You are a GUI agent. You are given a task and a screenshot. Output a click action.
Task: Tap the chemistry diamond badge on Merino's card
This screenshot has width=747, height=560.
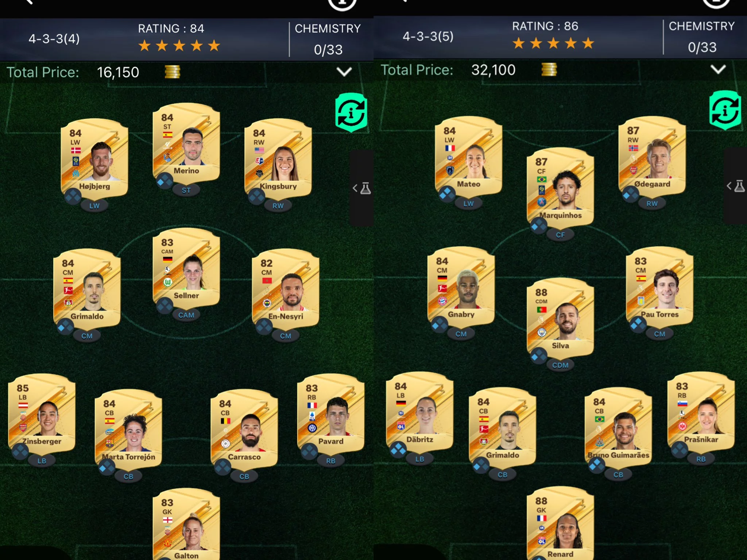[x=165, y=181]
